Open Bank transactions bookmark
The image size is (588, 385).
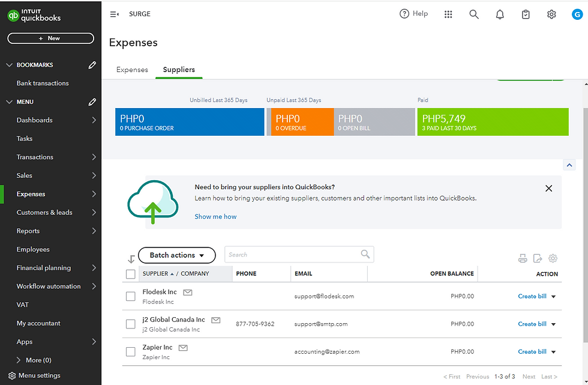tap(43, 83)
